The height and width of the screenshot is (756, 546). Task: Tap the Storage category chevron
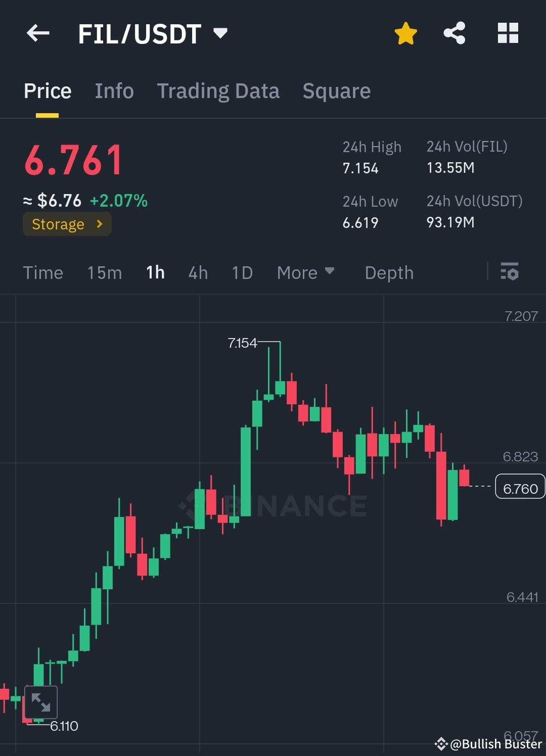tap(99, 224)
